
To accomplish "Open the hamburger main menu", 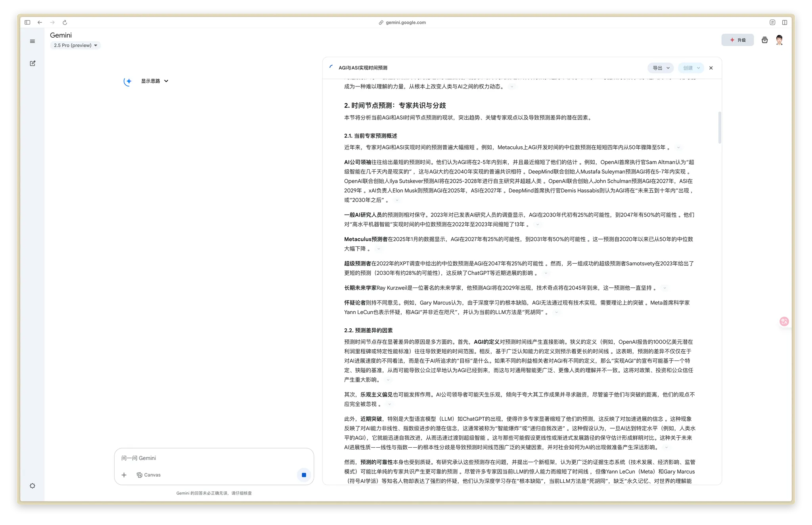I will pos(33,41).
